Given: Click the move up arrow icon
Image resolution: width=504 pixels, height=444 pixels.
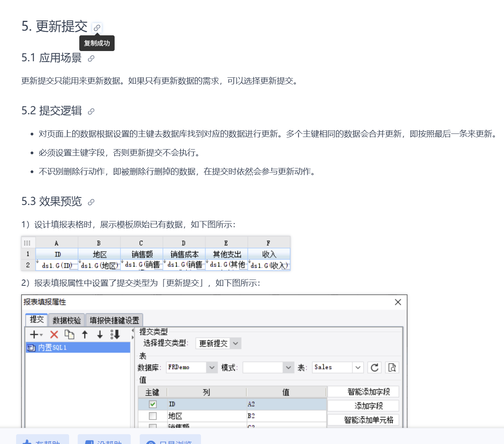Looking at the screenshot, I should tap(85, 334).
